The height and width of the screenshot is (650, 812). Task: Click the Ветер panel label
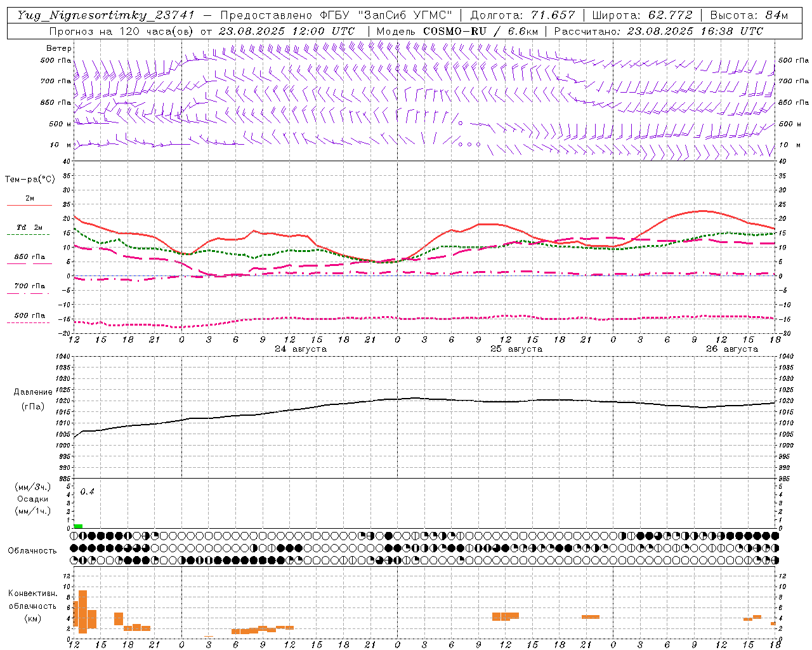point(59,48)
